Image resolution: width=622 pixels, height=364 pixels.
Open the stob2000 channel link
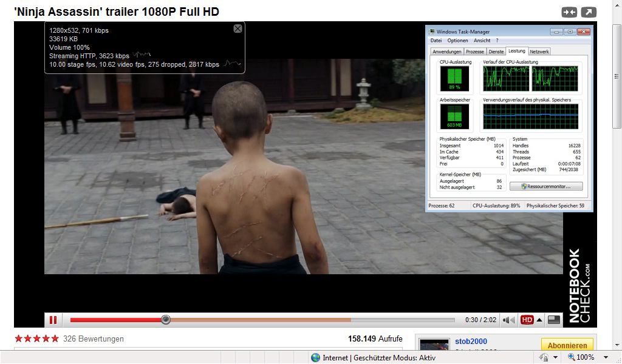471,342
